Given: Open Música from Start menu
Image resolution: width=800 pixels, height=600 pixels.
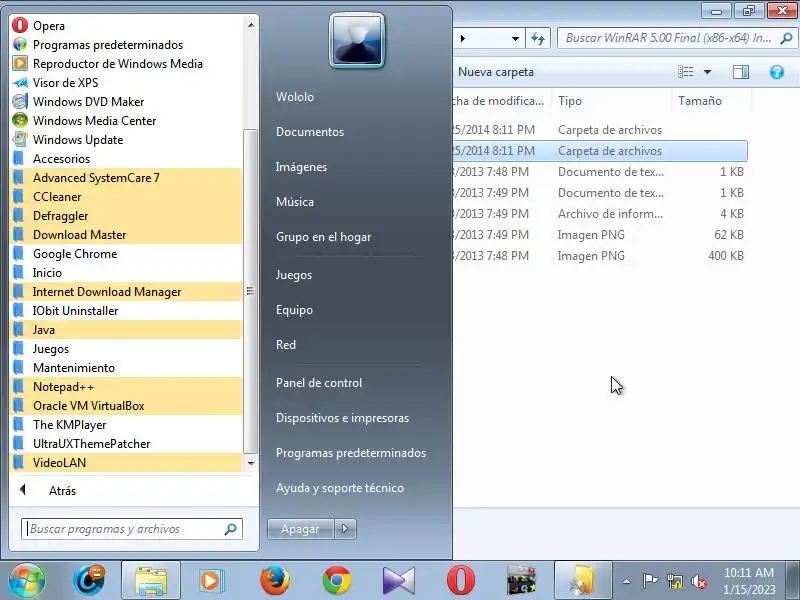Looking at the screenshot, I should [295, 202].
